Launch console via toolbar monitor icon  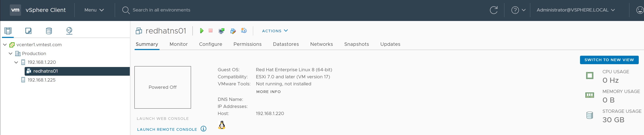click(221, 31)
